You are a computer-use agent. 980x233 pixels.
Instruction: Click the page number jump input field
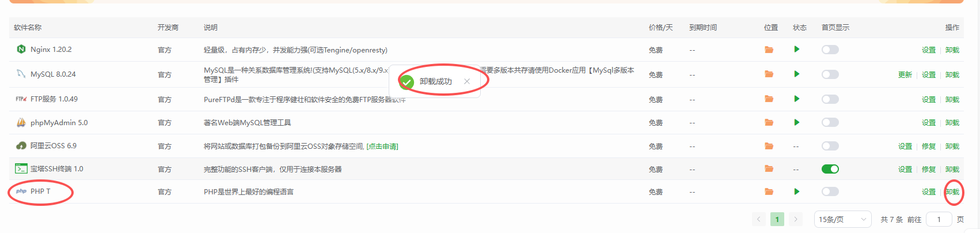coord(939,219)
